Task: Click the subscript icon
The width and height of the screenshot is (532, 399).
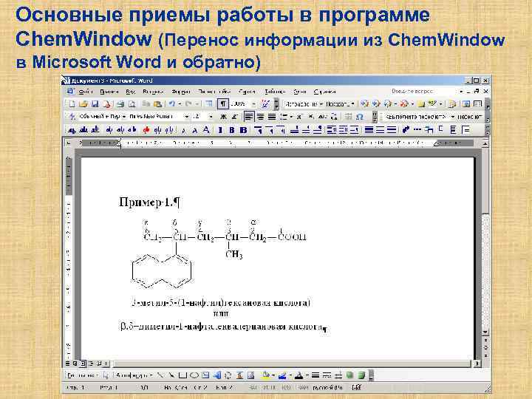Action: [x=311, y=117]
